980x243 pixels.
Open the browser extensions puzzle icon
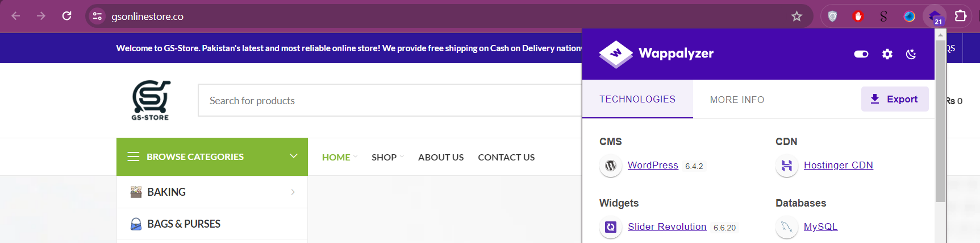[x=961, y=16]
